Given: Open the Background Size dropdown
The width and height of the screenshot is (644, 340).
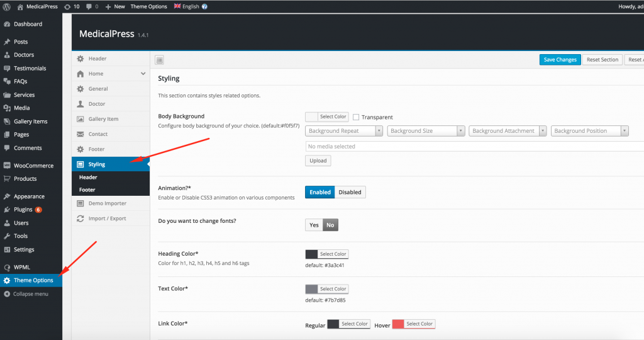Looking at the screenshot, I should pyautogui.click(x=426, y=131).
